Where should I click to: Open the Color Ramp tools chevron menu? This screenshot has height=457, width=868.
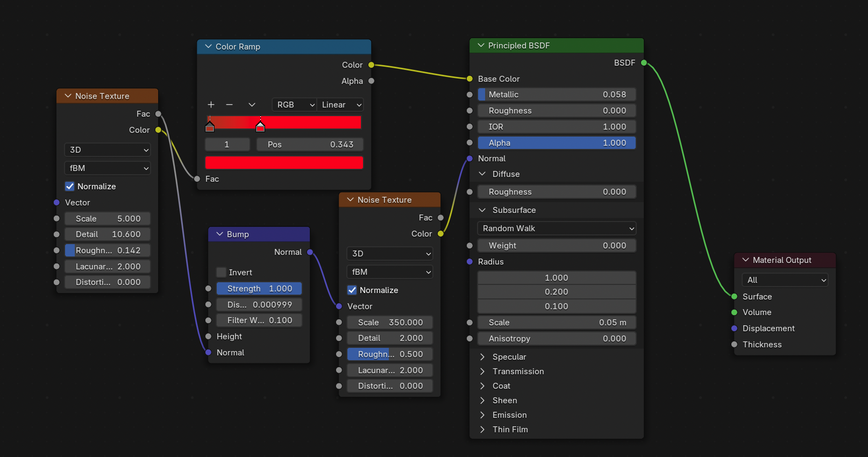252,105
